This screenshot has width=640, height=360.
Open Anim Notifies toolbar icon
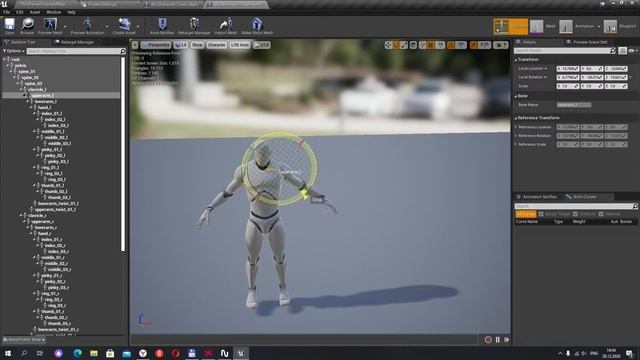[x=162, y=24]
